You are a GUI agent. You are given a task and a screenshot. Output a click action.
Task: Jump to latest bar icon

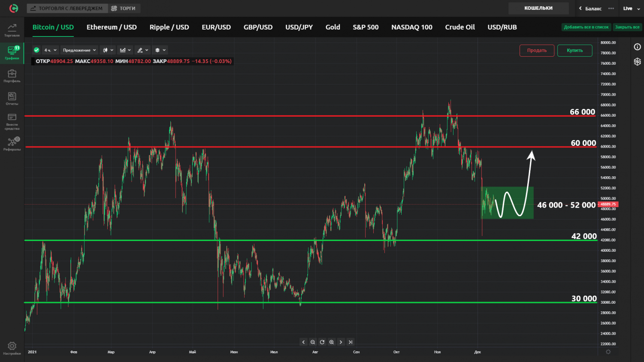(x=351, y=342)
